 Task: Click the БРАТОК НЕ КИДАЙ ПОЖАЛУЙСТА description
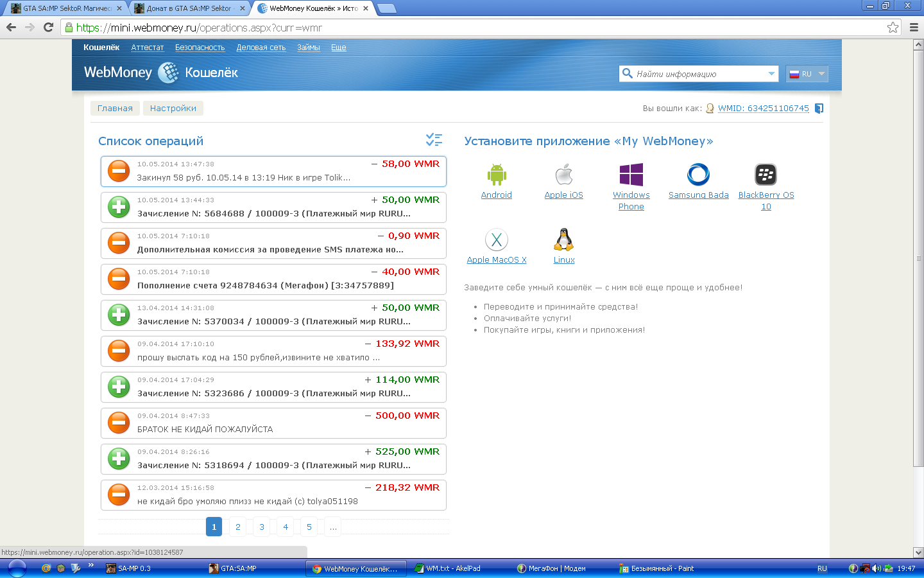pyautogui.click(x=205, y=429)
